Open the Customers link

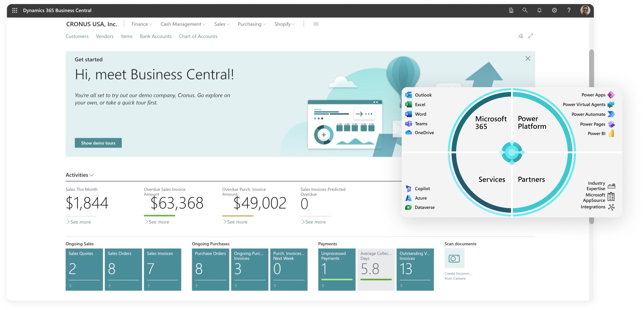[77, 36]
